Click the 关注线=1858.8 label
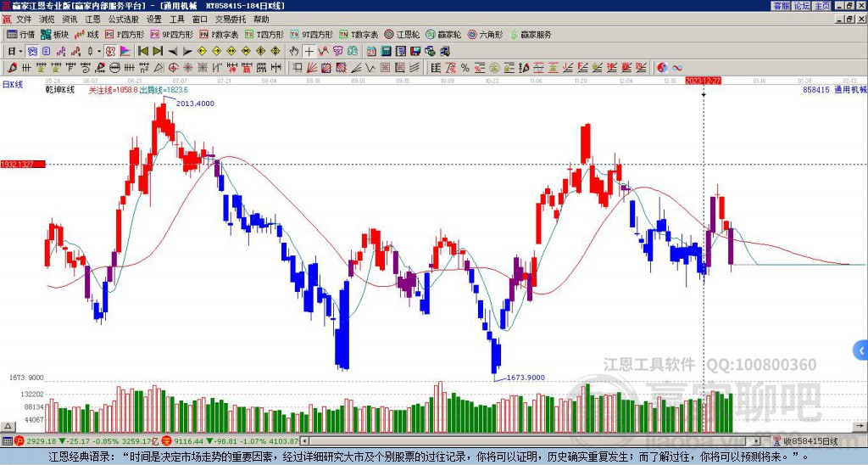Screen dimensions: 868x465 pos(113,90)
